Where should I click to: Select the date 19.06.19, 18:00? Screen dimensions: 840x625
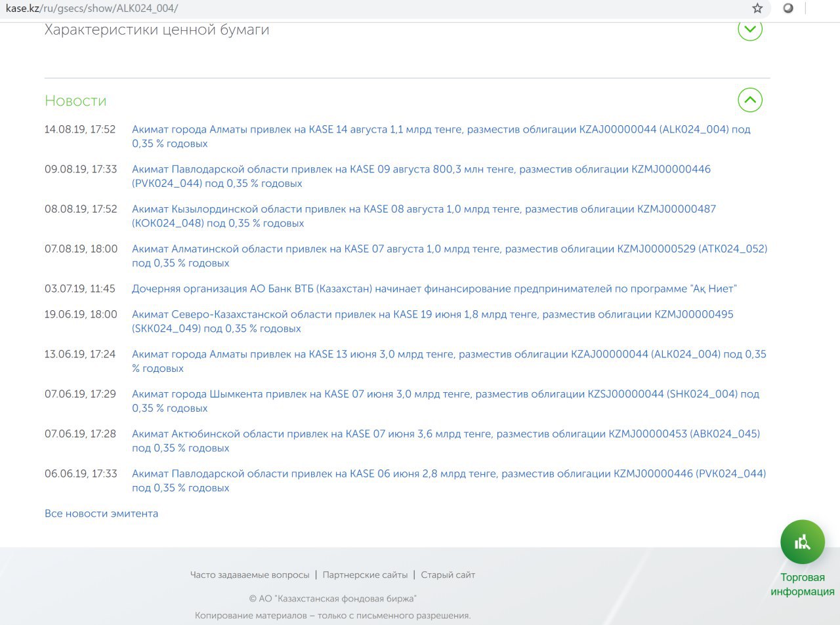pos(81,315)
